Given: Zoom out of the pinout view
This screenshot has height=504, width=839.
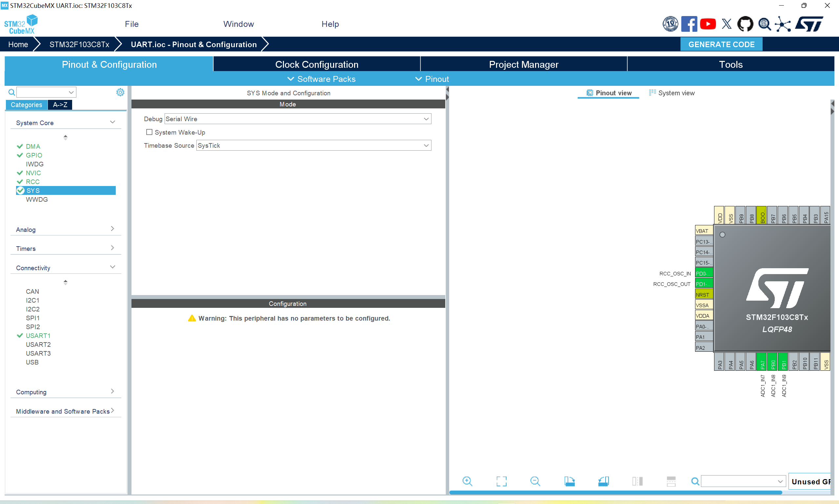Looking at the screenshot, I should coord(535,481).
